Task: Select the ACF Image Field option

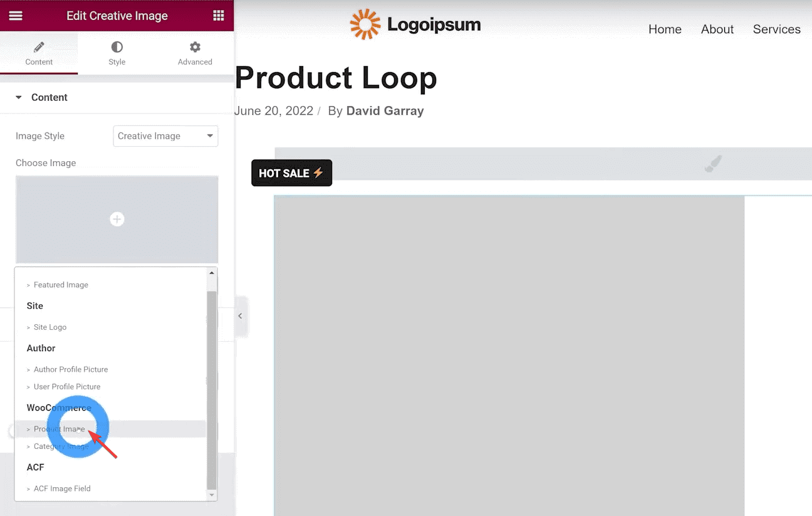Action: tap(62, 488)
